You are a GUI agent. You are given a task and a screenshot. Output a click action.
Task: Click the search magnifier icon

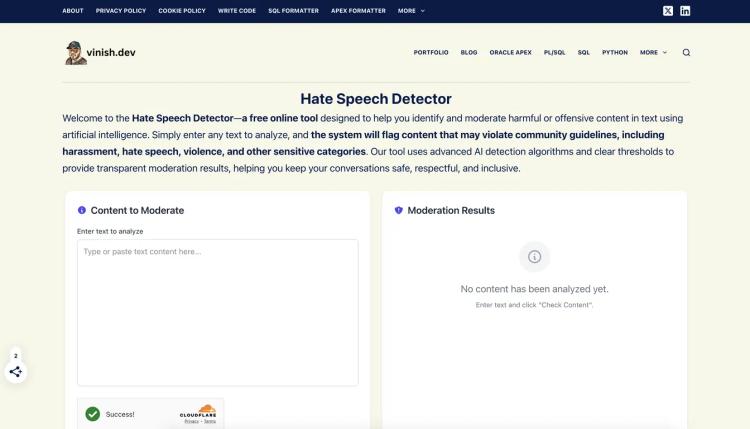(686, 53)
